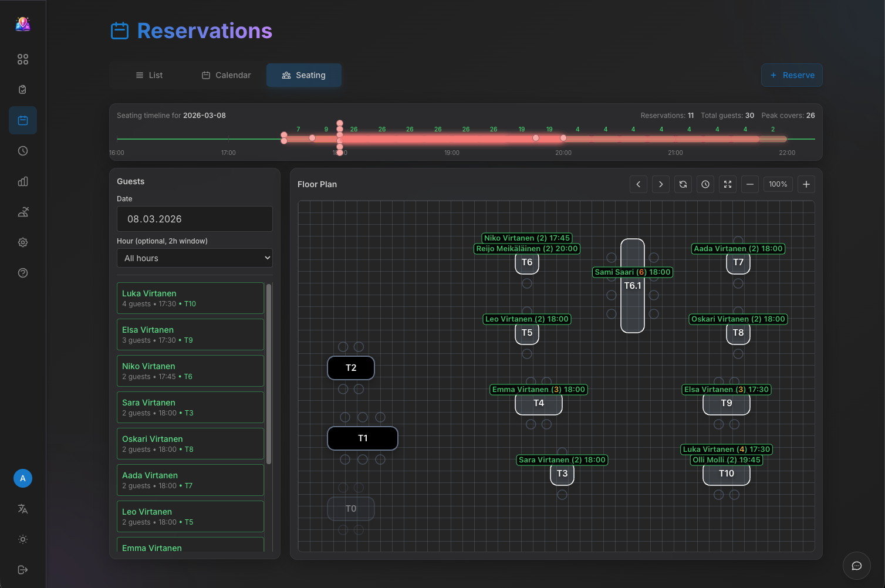Open Help via the question mark icon
Viewport: 885px width, 588px height.
coord(22,273)
